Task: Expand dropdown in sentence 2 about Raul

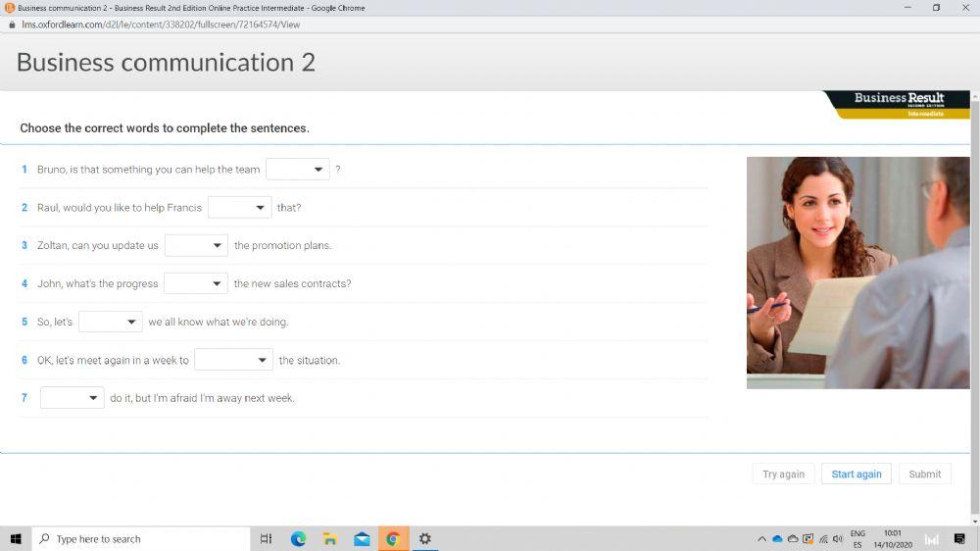Action: [239, 208]
